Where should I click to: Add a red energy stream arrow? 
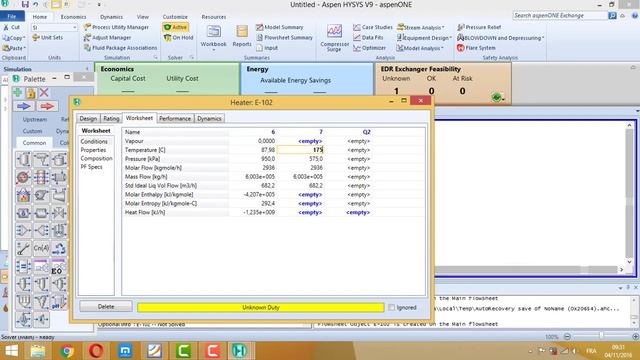click(x=47, y=107)
